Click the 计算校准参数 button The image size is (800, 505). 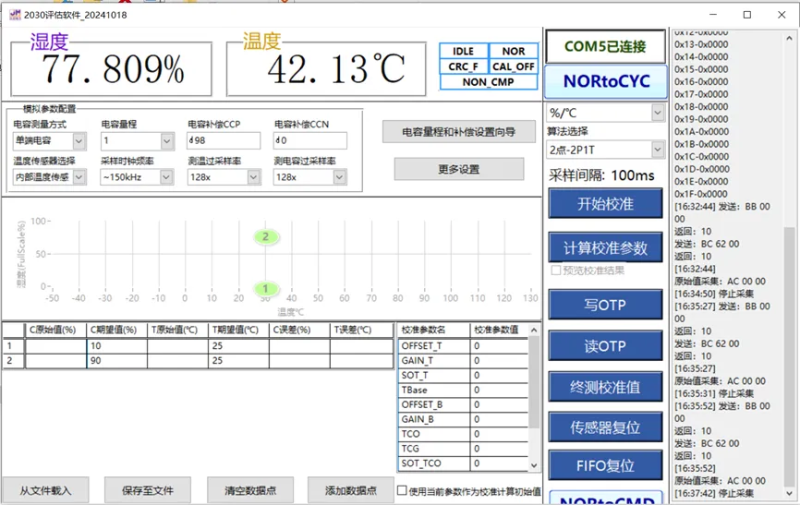click(605, 247)
